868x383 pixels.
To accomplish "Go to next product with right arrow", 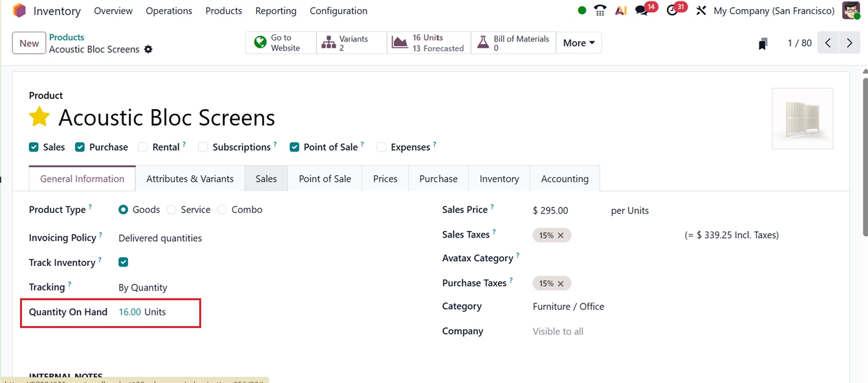I will coord(849,42).
